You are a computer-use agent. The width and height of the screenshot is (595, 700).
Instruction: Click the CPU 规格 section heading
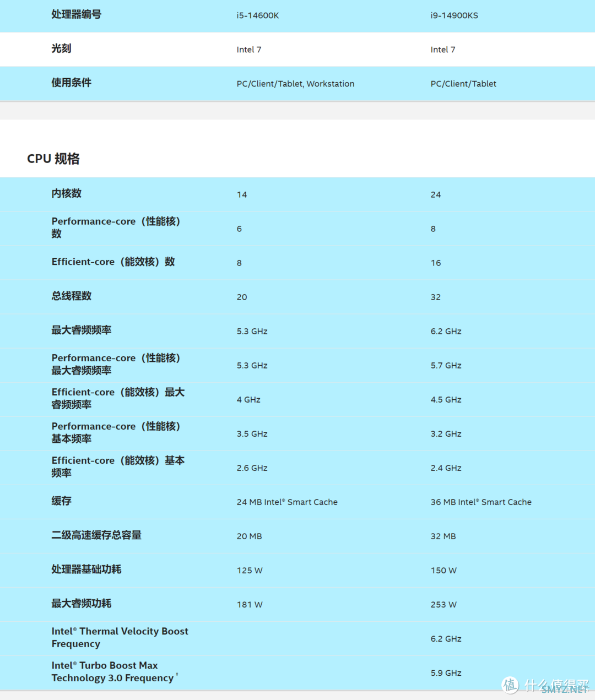[x=53, y=159]
